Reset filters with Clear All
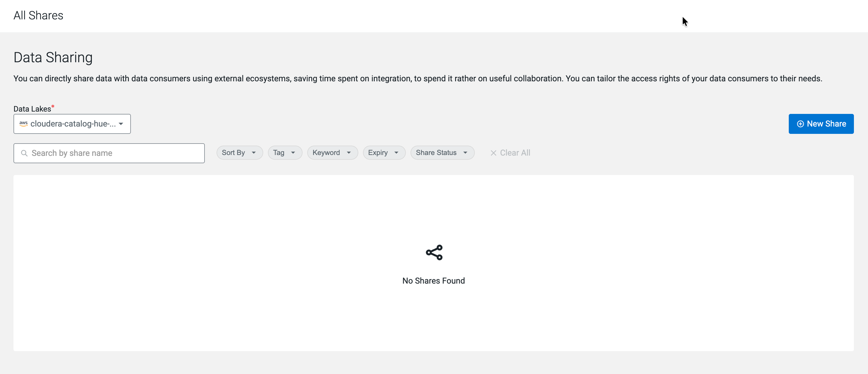The width and height of the screenshot is (868, 374). (x=515, y=153)
